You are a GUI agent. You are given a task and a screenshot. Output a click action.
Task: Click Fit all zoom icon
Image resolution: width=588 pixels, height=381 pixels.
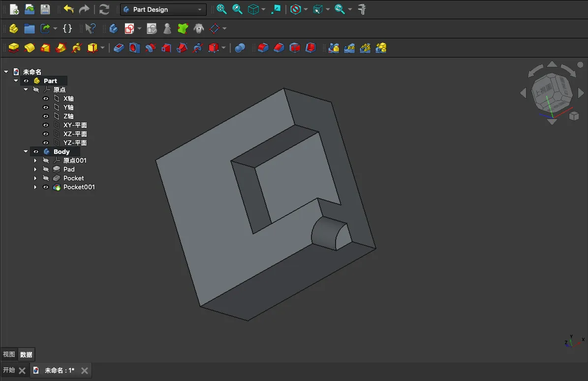pyautogui.click(x=222, y=9)
